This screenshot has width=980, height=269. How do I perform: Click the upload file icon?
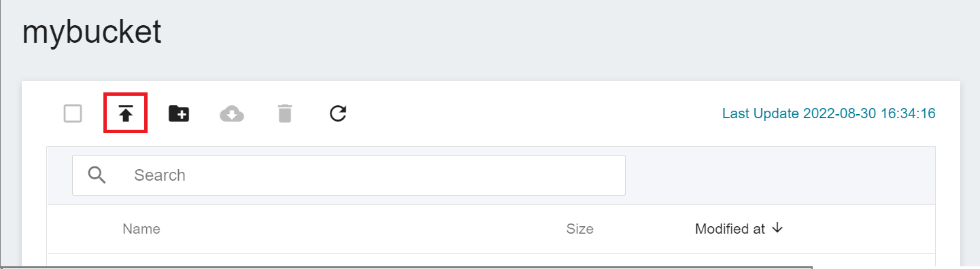(125, 113)
